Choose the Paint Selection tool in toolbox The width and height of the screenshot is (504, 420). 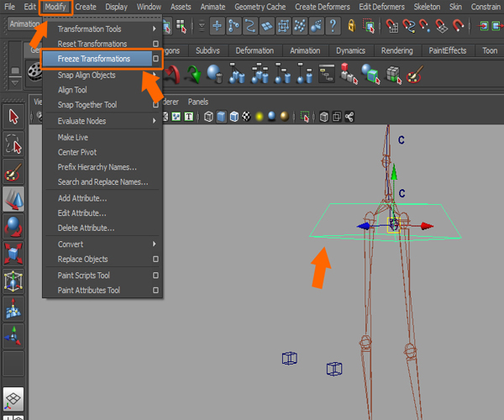click(13, 171)
